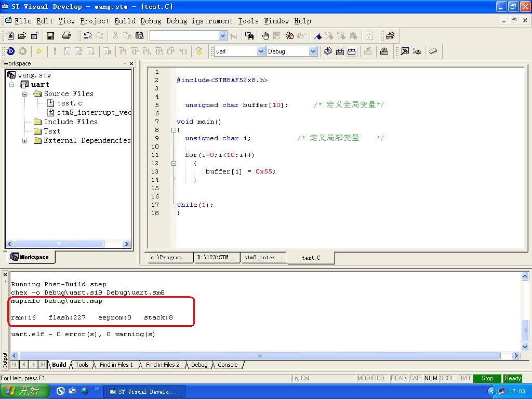Start debugging with the blue D icon
The image size is (532, 399).
click(10, 51)
